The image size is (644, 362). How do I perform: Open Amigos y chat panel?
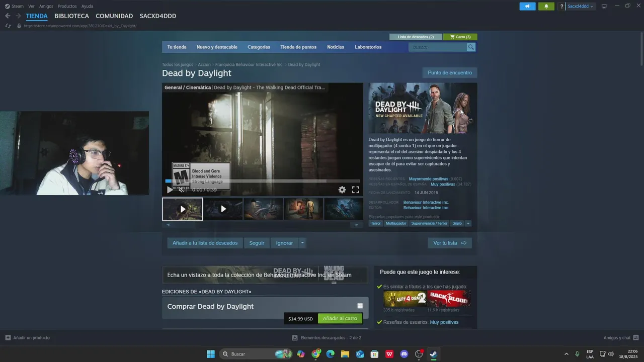click(x=621, y=338)
